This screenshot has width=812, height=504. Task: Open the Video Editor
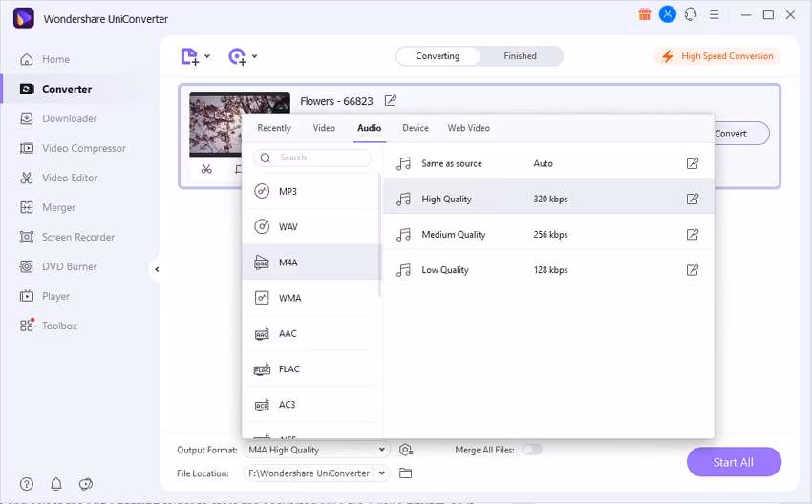coord(58,178)
